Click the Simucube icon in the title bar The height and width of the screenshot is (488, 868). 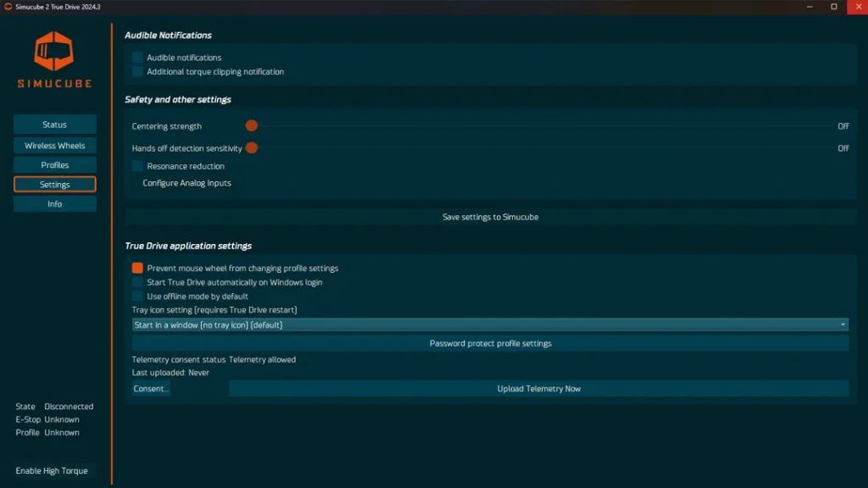(x=8, y=7)
